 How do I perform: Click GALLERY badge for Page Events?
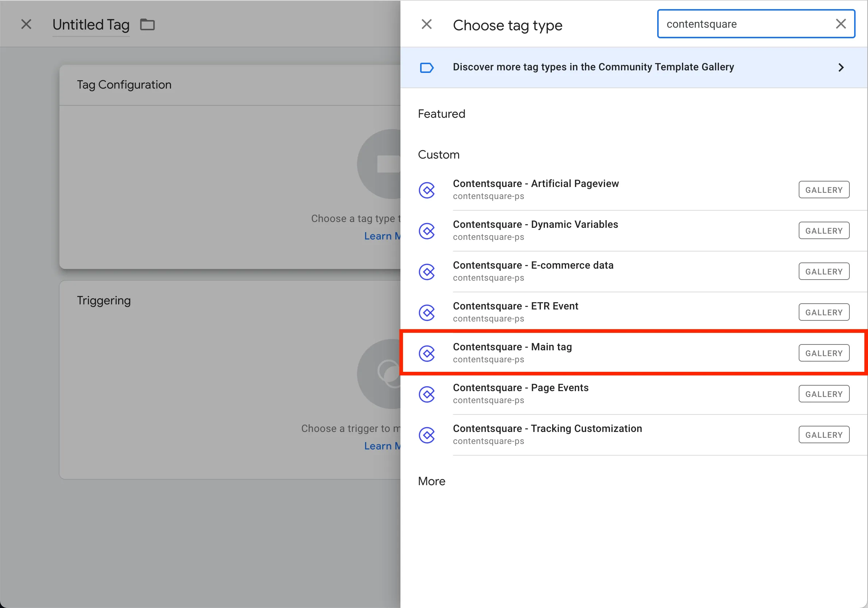tap(824, 394)
